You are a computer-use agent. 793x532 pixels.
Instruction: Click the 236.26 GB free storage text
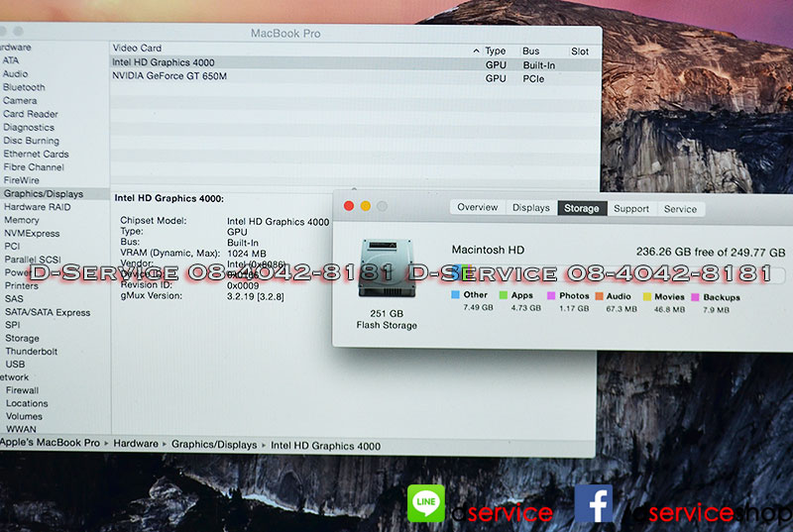711,252
